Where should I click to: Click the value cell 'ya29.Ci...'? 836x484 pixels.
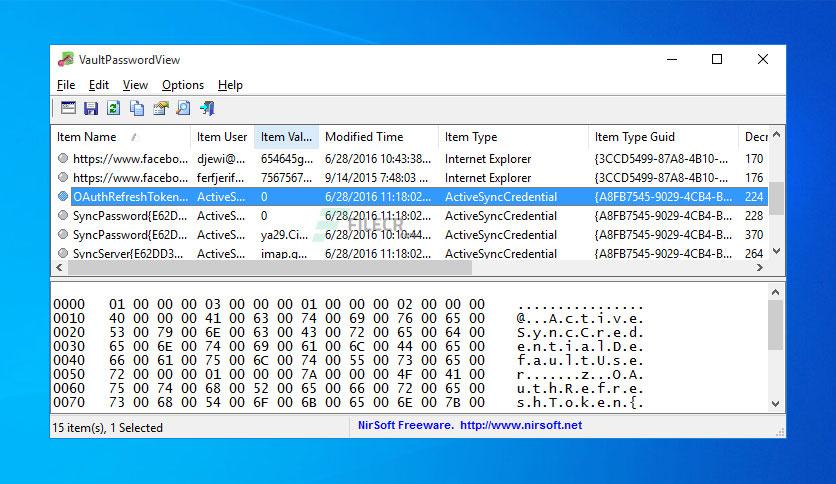pyautogui.click(x=284, y=235)
